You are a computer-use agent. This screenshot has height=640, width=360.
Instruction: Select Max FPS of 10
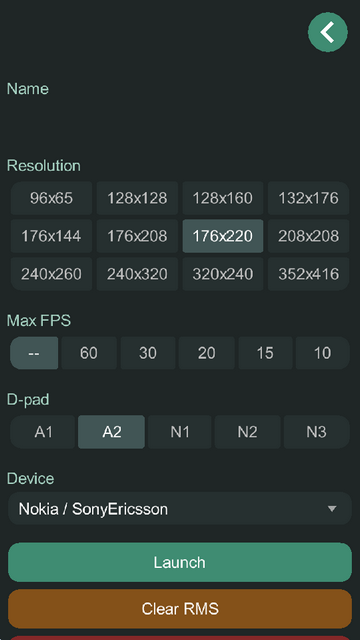coord(322,353)
